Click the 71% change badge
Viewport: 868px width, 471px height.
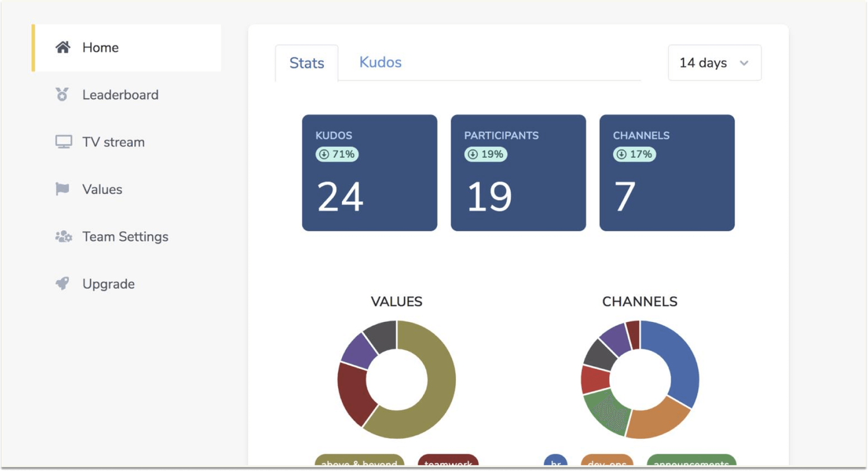point(337,154)
